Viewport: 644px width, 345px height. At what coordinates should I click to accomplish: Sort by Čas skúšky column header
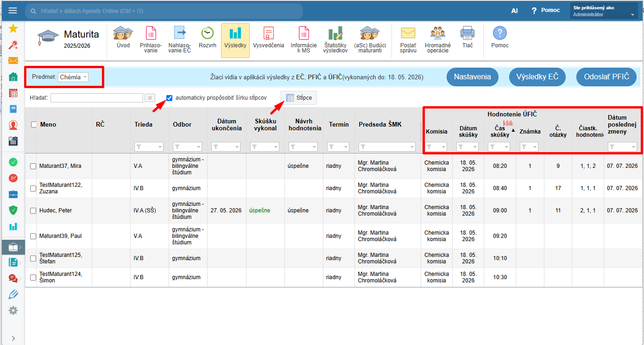(x=500, y=131)
